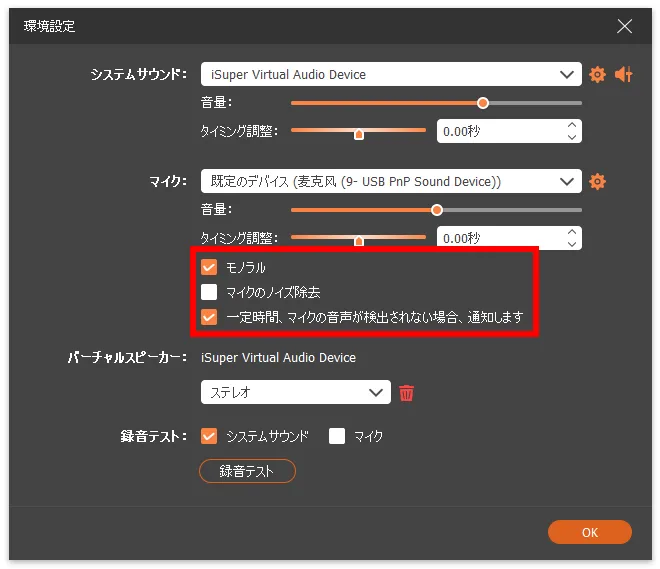
Task: Confirm settings with OK button
Action: (x=589, y=532)
